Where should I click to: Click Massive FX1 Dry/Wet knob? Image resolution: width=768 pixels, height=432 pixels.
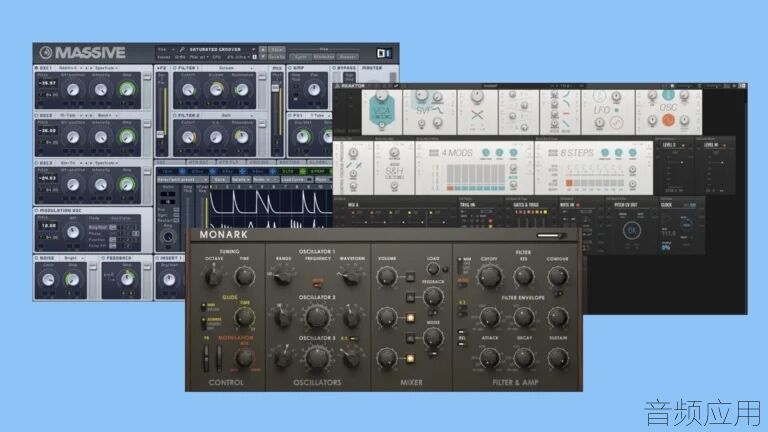point(303,138)
